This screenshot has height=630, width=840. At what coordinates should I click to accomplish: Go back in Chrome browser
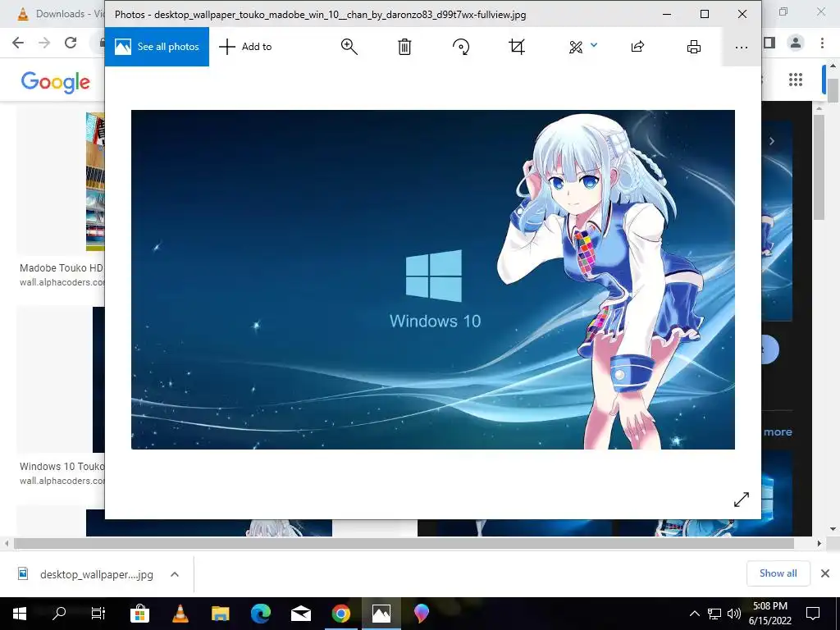tap(18, 43)
